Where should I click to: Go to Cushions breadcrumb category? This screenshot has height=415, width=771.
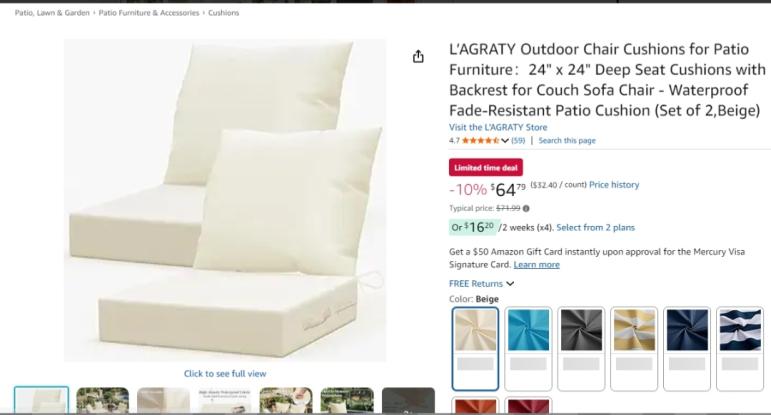point(223,13)
